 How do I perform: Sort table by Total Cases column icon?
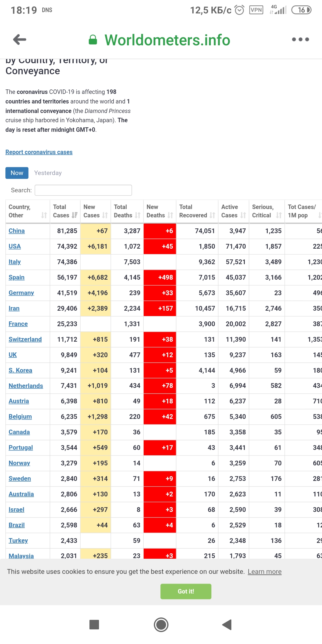point(75,215)
